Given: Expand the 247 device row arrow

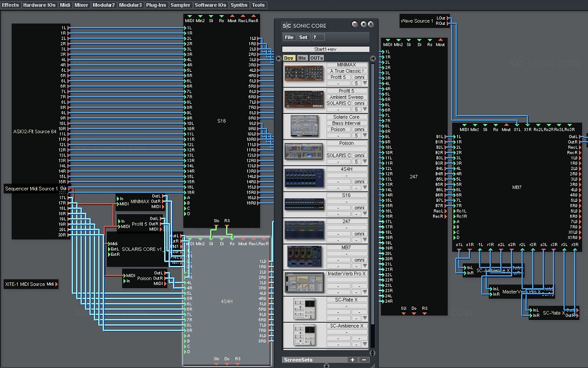Looking at the screenshot, I should point(364,240).
